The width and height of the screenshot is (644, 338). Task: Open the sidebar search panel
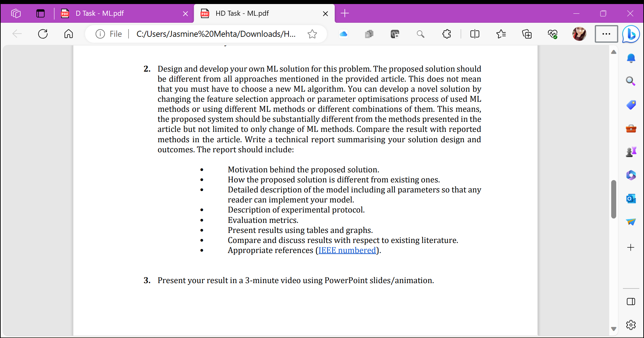[631, 81]
